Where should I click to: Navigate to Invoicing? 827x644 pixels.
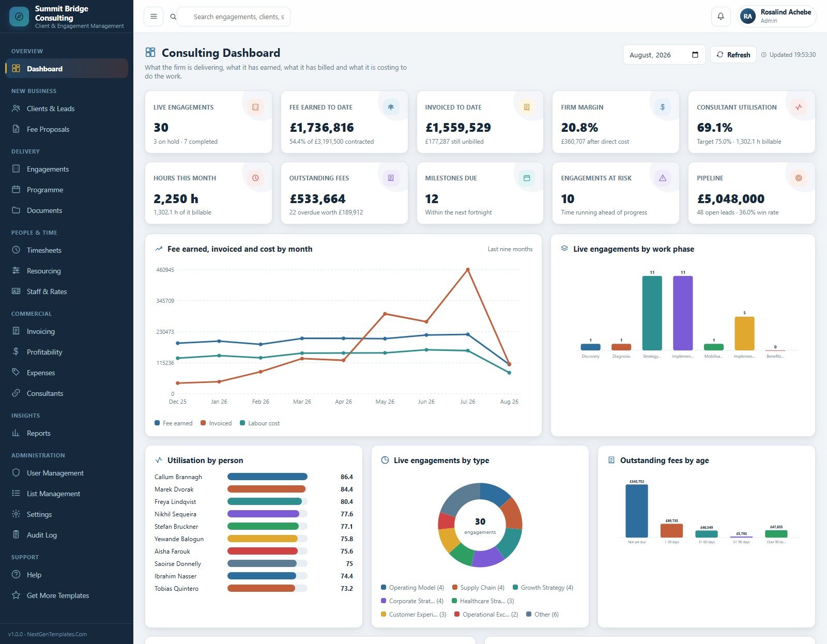tap(67, 331)
